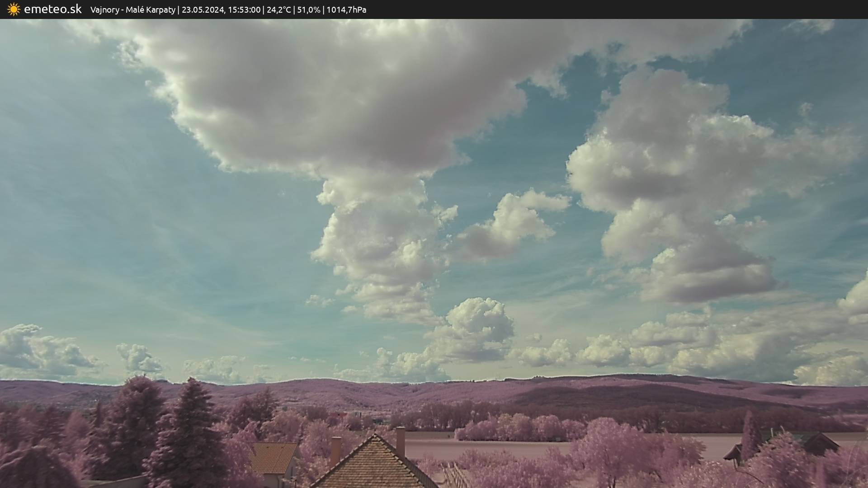Click the 1014,7hPa pressure reading
868x488 pixels.
coord(346,10)
